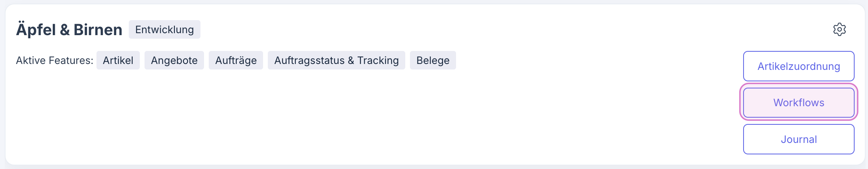
Task: Select the Artikel feature tag
Action: tap(118, 60)
